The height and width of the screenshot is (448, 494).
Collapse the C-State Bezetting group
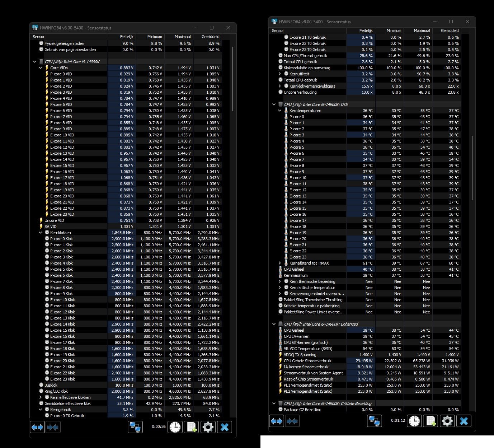pos(274,403)
